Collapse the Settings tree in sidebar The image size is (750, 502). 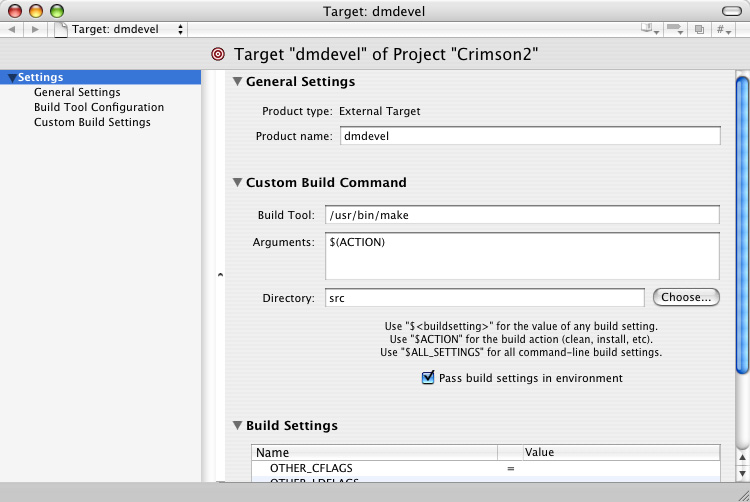[10, 78]
